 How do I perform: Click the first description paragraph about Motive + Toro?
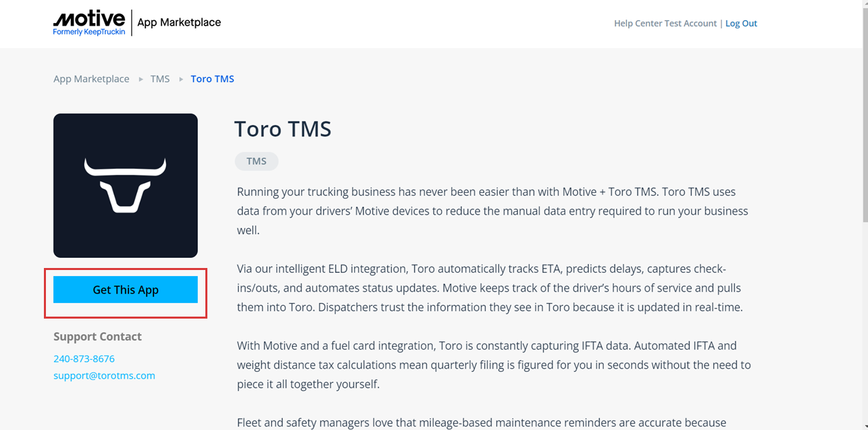coord(492,211)
